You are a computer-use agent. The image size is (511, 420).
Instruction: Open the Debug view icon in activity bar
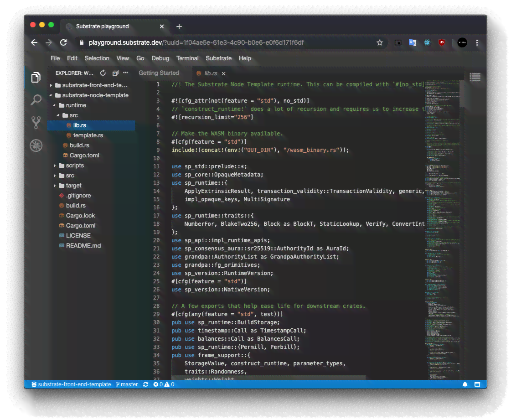coord(36,145)
